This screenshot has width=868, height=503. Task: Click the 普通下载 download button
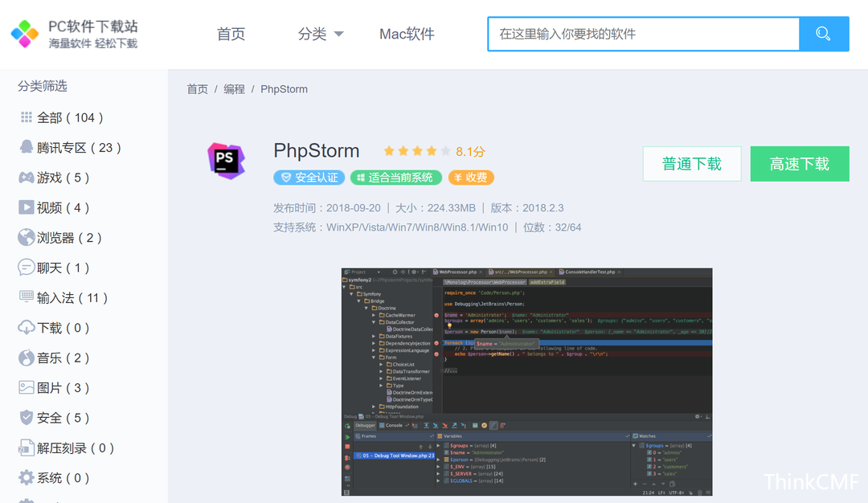pyautogui.click(x=692, y=163)
